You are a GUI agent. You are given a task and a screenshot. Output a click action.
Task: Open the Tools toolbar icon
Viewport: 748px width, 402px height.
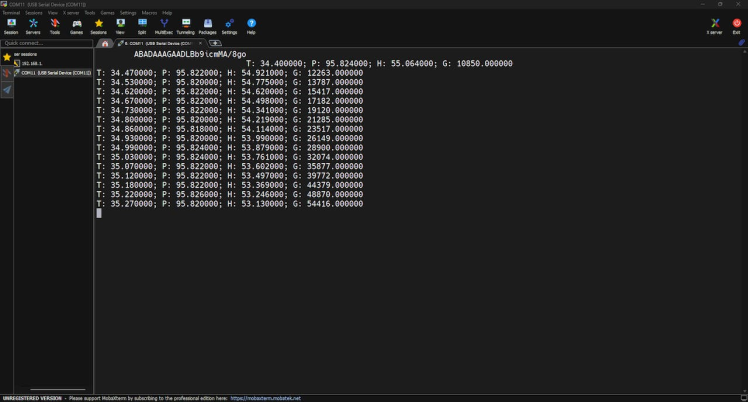(55, 25)
